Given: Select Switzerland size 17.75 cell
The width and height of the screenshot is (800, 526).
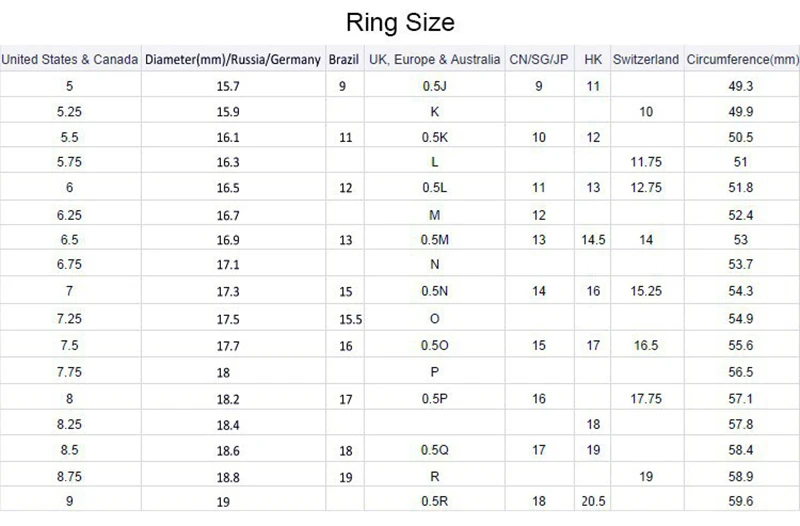Looking at the screenshot, I should (646, 397).
